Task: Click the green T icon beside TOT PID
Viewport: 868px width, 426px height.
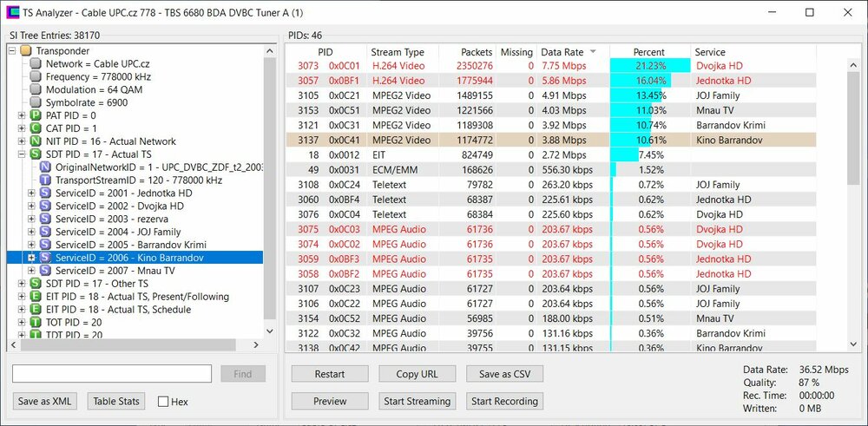Action: [x=36, y=323]
